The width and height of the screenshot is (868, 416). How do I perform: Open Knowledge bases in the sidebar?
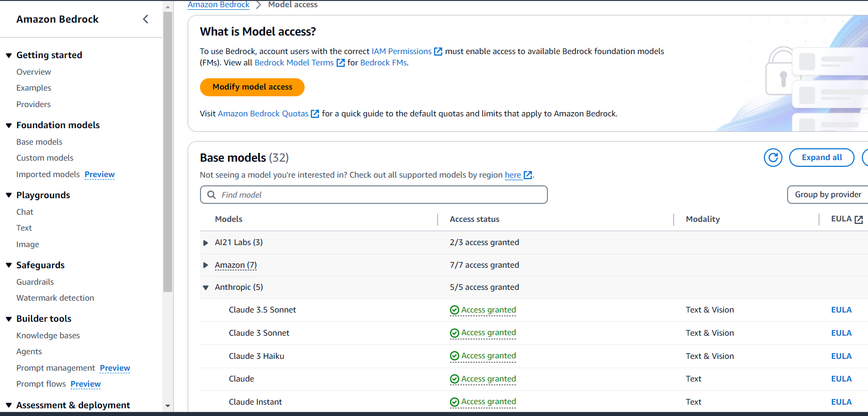[x=48, y=335]
